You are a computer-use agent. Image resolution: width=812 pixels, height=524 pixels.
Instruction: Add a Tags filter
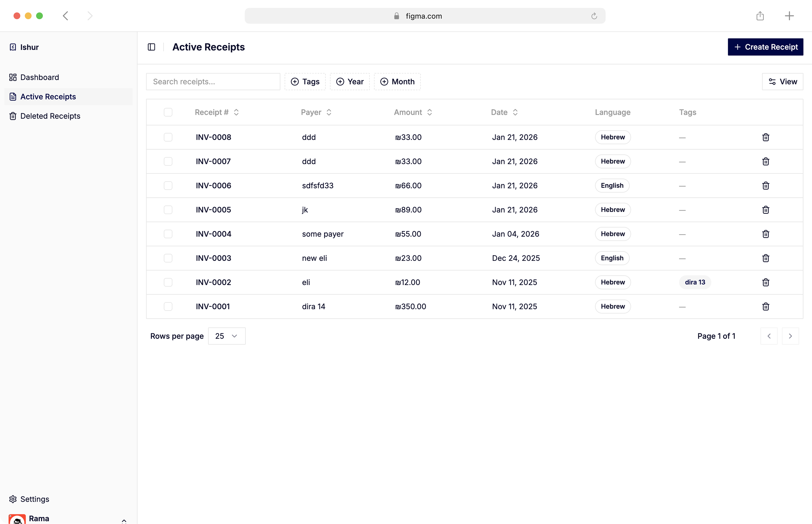tap(305, 81)
